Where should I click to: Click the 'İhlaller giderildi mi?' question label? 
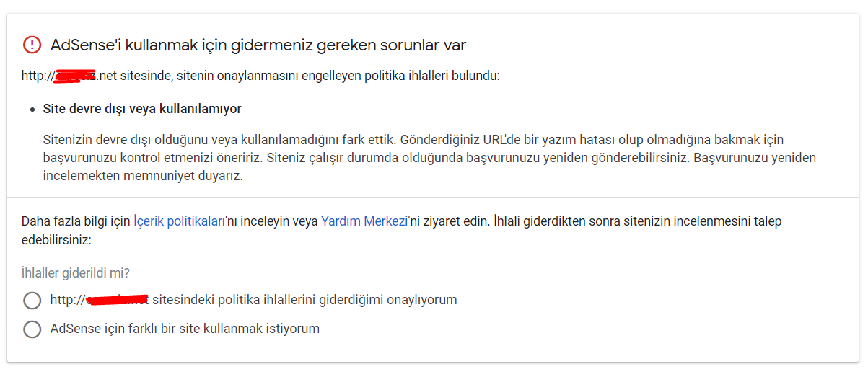tap(76, 273)
